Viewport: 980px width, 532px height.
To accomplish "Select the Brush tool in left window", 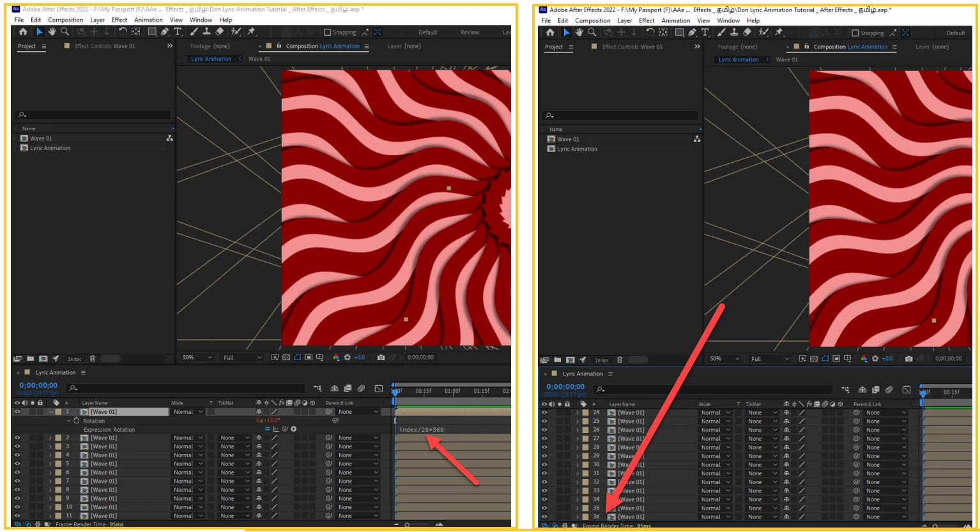I will coord(194,31).
